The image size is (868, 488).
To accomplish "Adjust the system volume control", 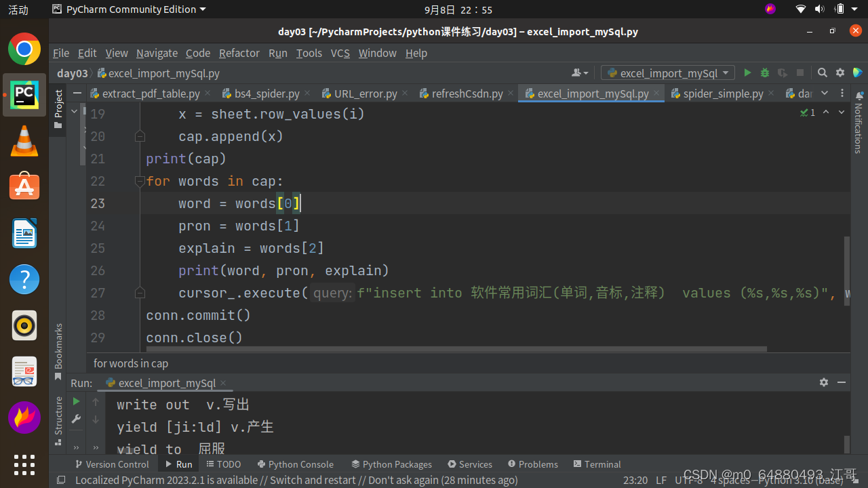I will (819, 9).
